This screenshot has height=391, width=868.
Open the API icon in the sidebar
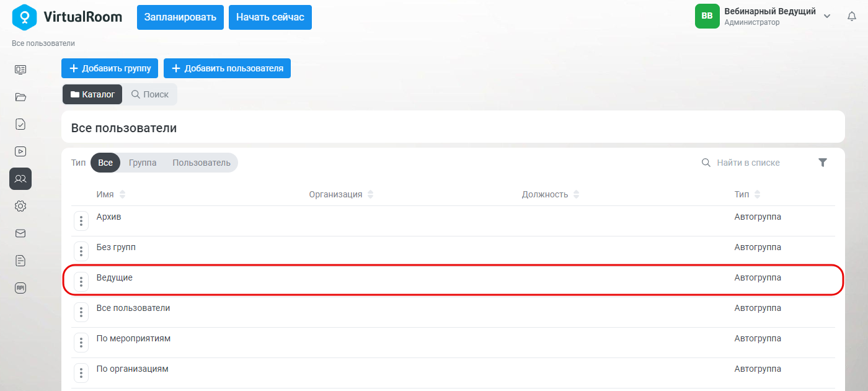[20, 288]
